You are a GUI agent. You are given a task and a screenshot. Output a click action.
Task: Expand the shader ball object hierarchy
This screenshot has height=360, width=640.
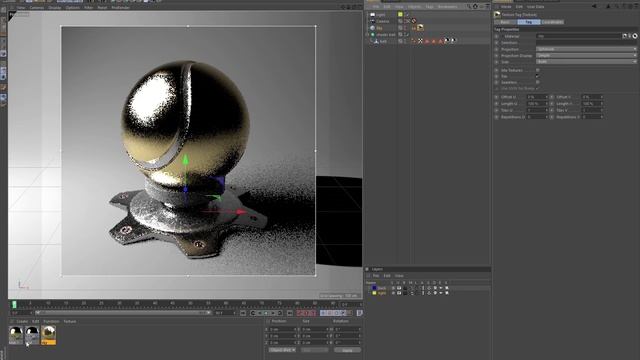pyautogui.click(x=367, y=35)
